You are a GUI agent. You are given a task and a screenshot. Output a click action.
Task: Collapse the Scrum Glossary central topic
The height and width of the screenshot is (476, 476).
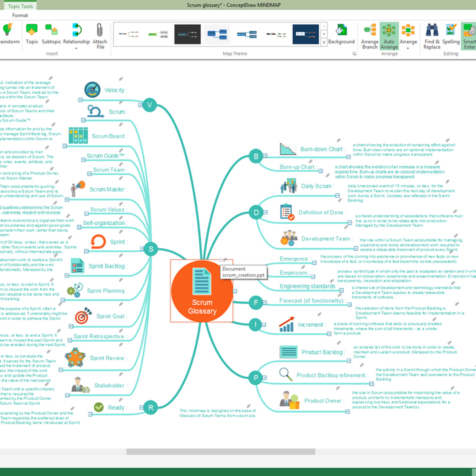(x=235, y=291)
